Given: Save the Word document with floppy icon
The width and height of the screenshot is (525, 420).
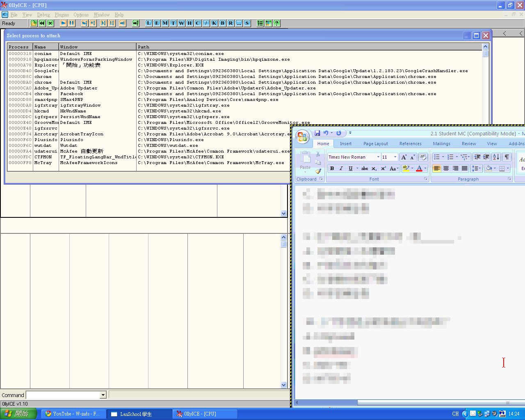Looking at the screenshot, I should click(317, 133).
